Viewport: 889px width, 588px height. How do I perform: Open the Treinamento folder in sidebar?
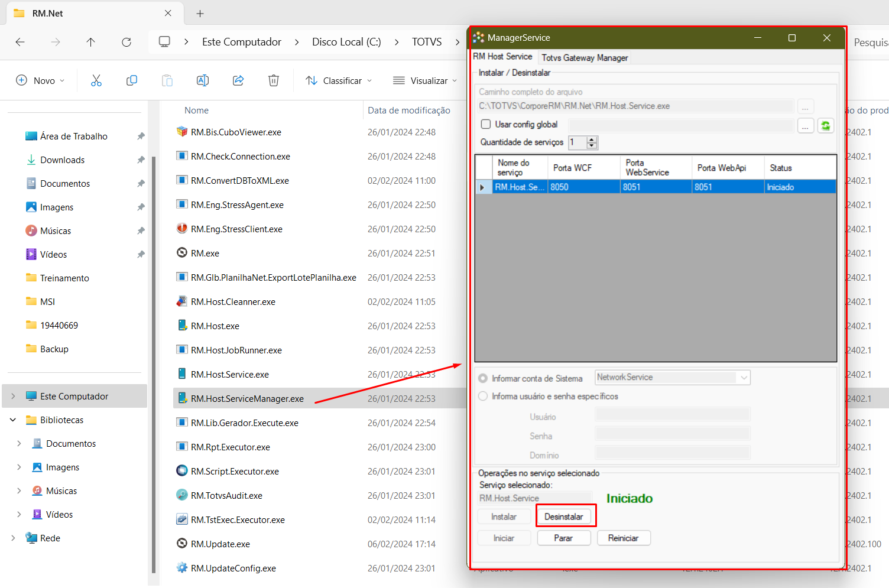[x=64, y=278]
